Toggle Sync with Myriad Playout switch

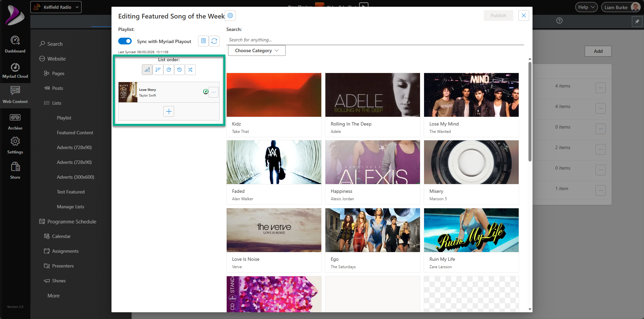[x=125, y=41]
